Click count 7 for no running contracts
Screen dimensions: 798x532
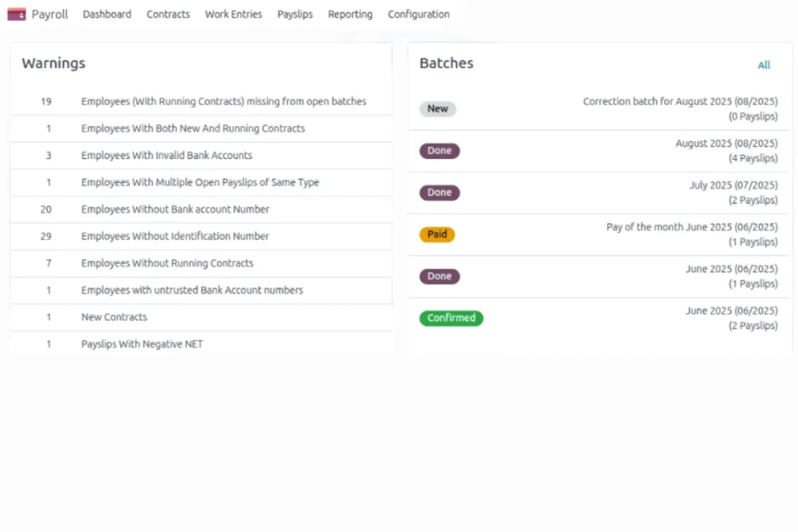pos(49,263)
